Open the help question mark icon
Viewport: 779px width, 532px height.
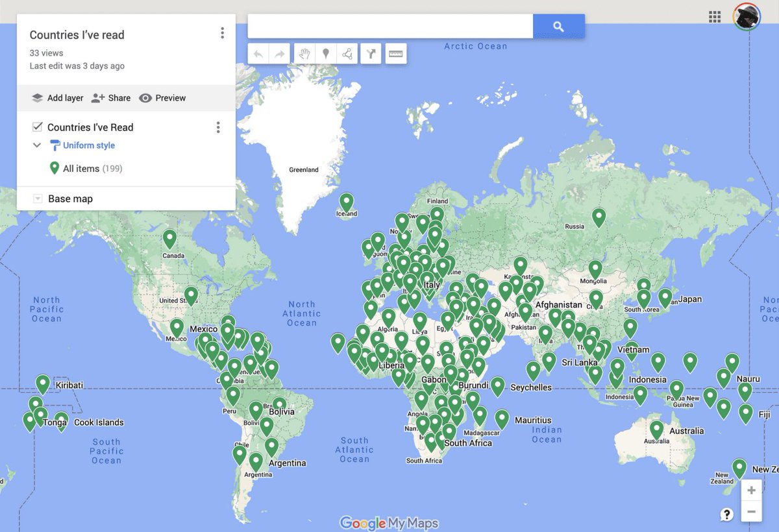[x=726, y=514]
